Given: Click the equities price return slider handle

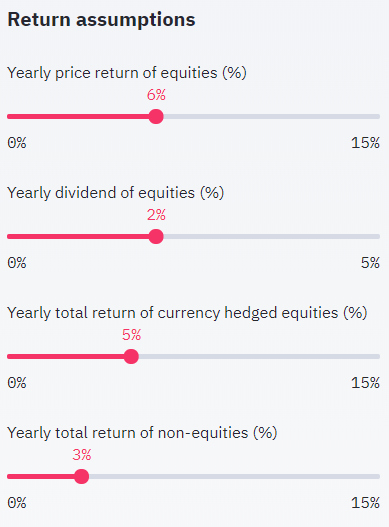Looking at the screenshot, I should click(156, 116).
